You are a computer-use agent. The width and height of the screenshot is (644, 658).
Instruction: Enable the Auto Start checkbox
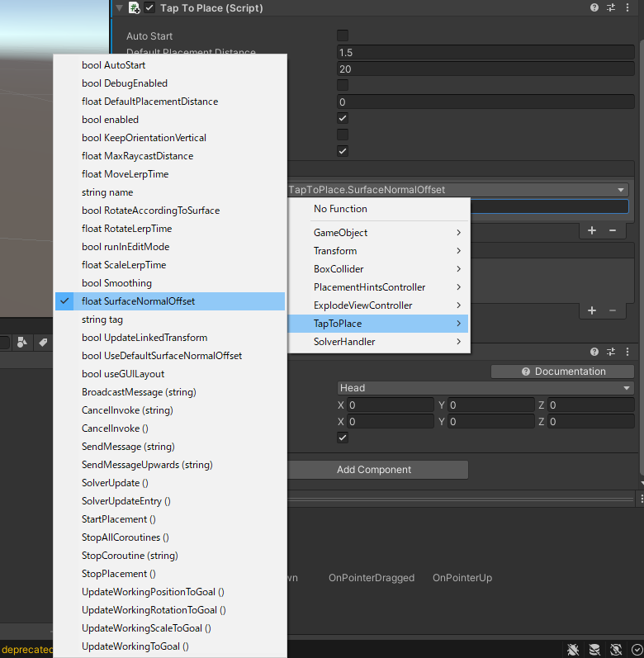point(343,36)
